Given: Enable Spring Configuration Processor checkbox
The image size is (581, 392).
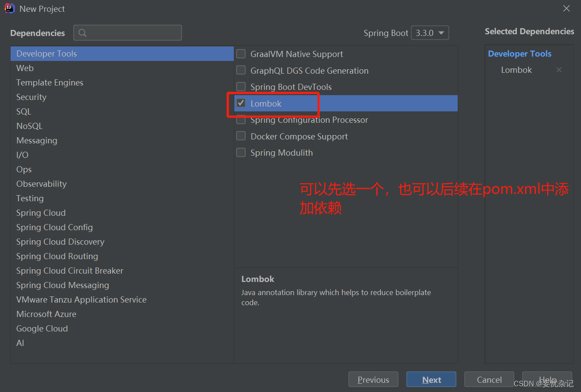Looking at the screenshot, I should pyautogui.click(x=241, y=120).
